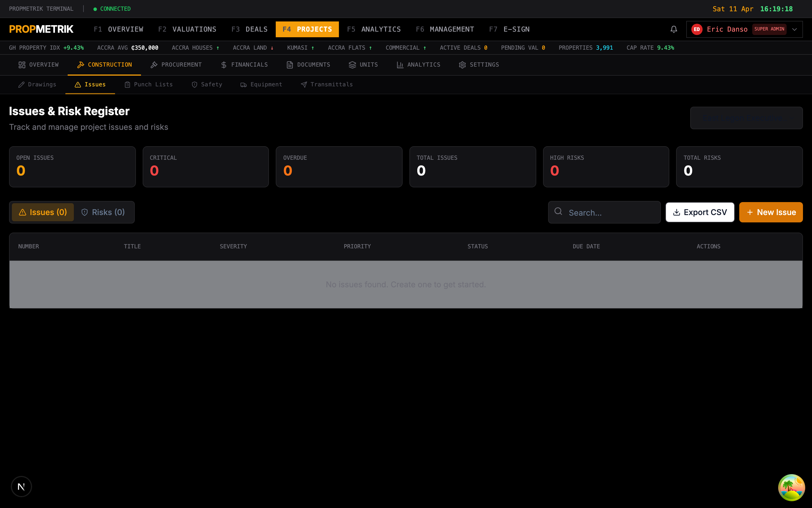The width and height of the screenshot is (812, 508).
Task: Click the red ED user avatar
Action: (697, 29)
